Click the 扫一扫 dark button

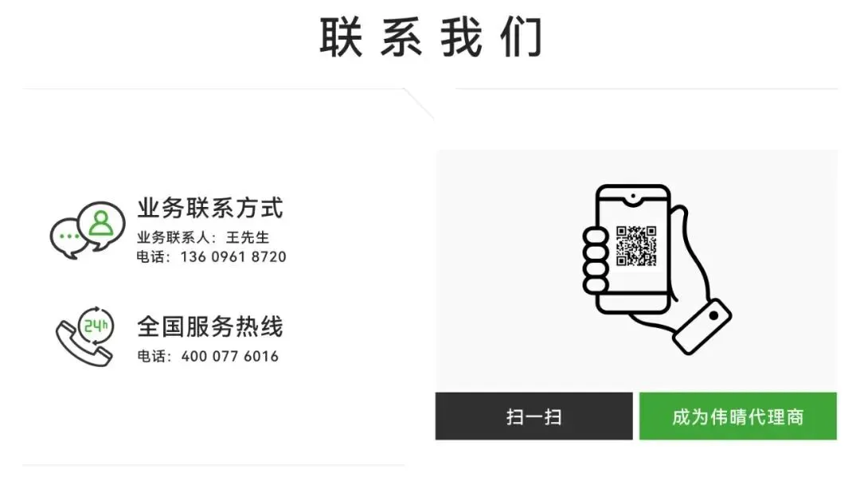[534, 416]
